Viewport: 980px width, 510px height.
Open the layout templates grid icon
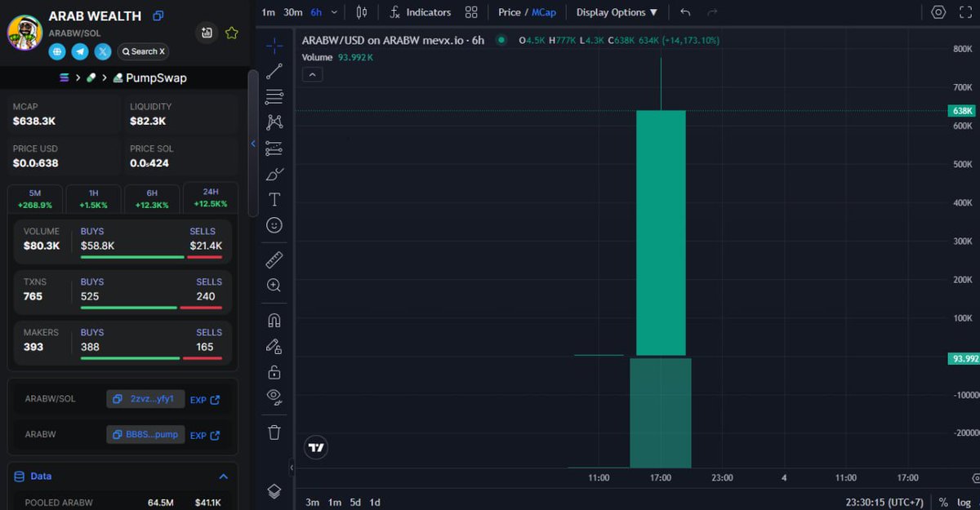click(471, 12)
